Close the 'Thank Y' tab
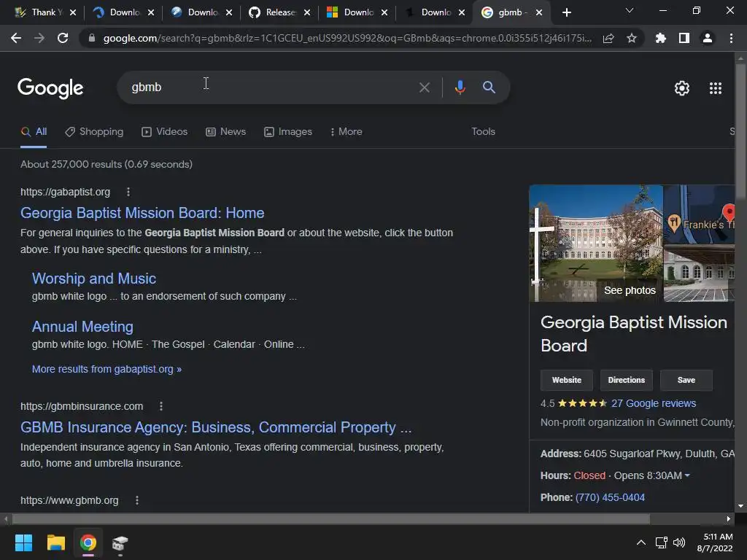 (73, 13)
